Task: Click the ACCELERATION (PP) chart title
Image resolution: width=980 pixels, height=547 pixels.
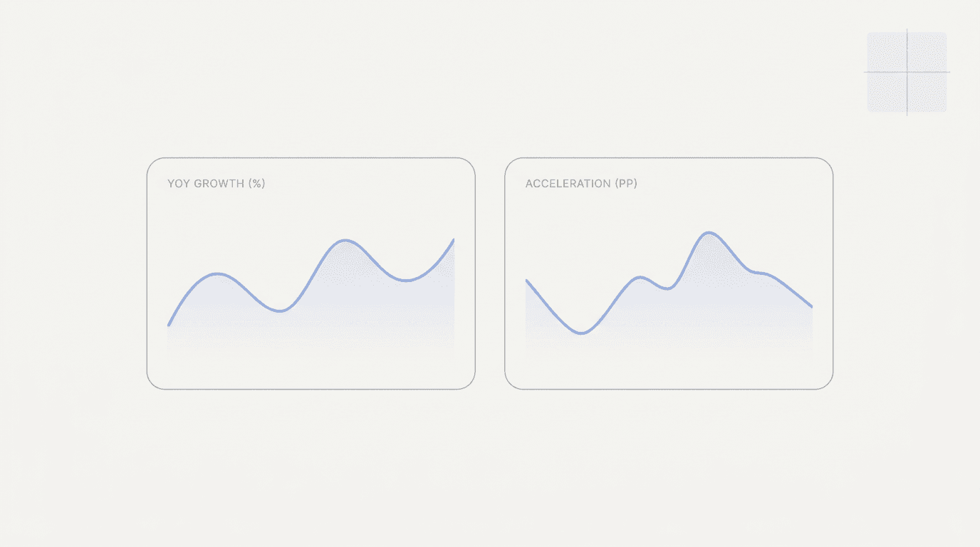Action: pyautogui.click(x=581, y=184)
